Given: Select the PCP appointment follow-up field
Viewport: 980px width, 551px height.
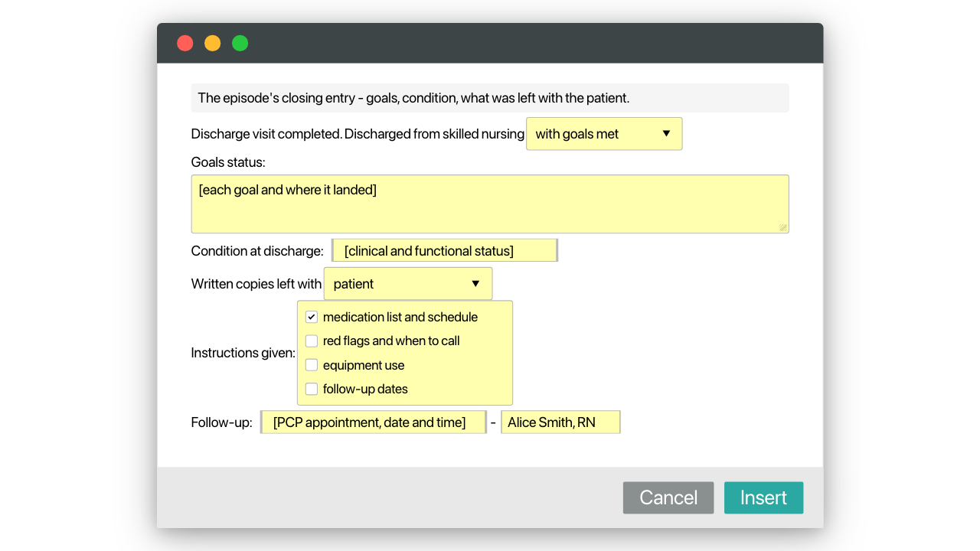Looking at the screenshot, I should pos(374,422).
